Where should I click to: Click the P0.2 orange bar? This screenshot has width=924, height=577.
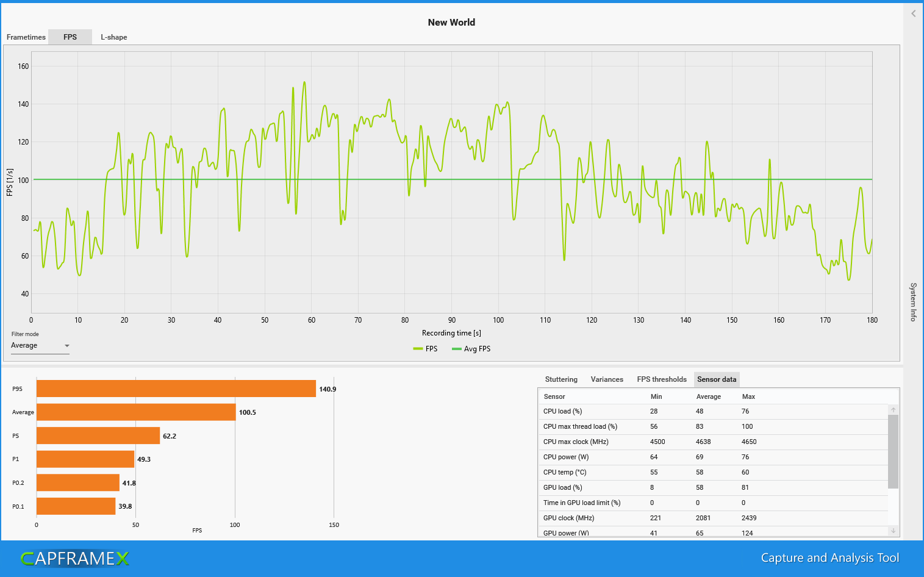point(78,482)
